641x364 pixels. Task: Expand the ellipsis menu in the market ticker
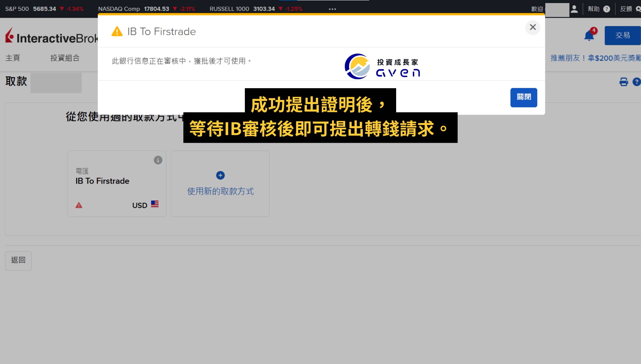pyautogui.click(x=332, y=9)
